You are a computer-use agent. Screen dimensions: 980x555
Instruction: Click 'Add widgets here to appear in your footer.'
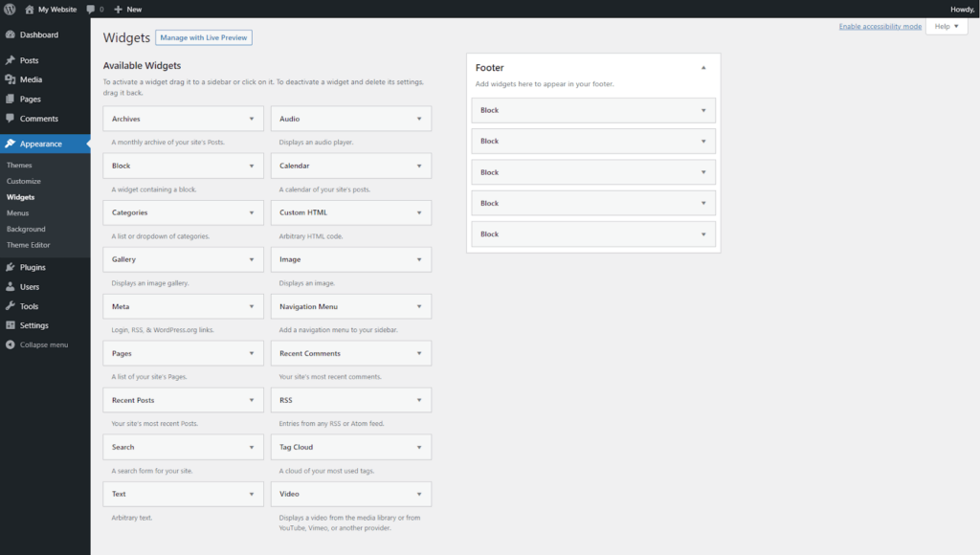(545, 84)
